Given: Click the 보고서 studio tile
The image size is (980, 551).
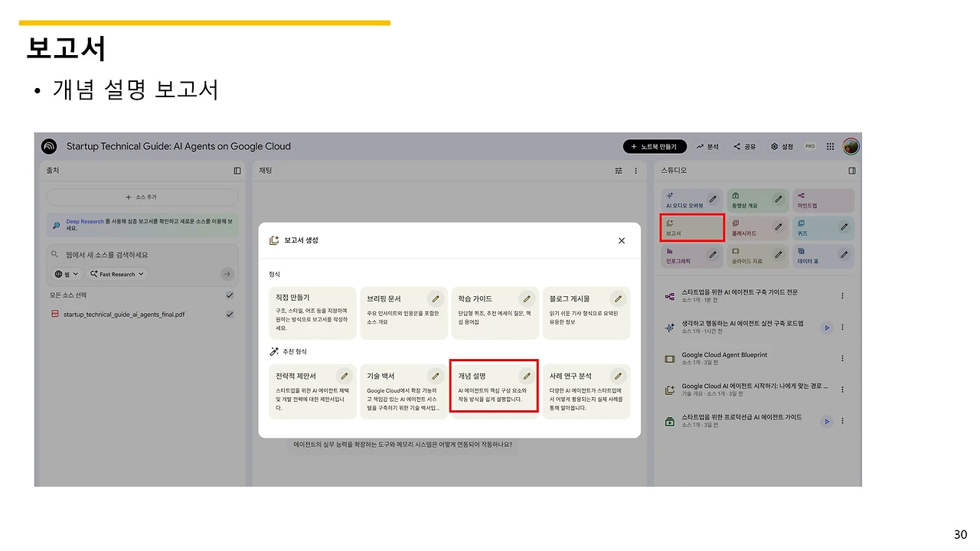Looking at the screenshot, I should click(692, 228).
